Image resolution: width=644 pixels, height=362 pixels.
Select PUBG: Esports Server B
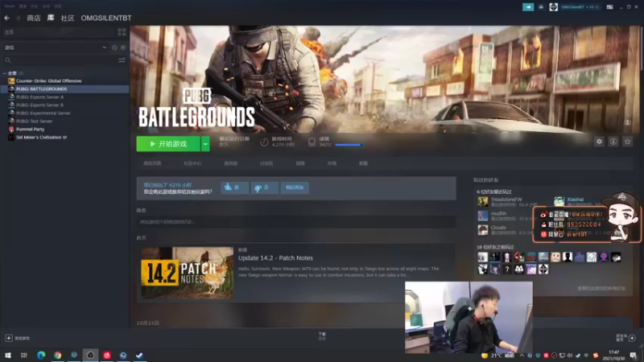click(39, 105)
